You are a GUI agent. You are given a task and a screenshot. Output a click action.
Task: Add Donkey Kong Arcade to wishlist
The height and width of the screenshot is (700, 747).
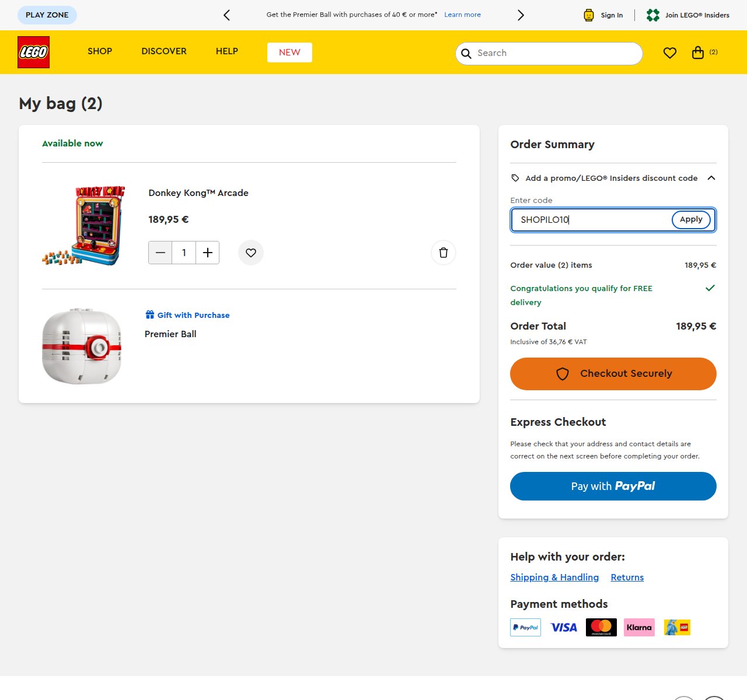coord(251,253)
